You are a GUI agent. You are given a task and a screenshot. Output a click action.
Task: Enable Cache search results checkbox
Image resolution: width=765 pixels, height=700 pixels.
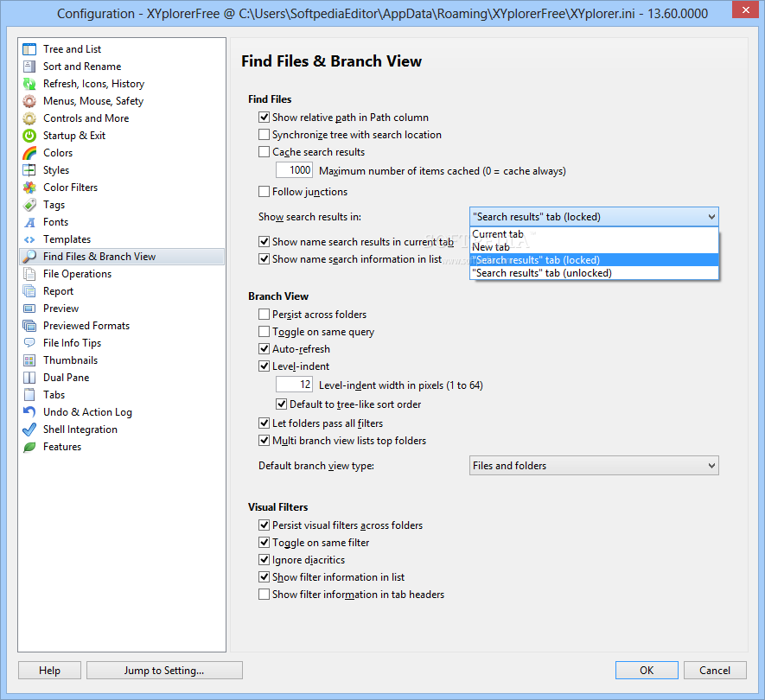click(x=264, y=152)
